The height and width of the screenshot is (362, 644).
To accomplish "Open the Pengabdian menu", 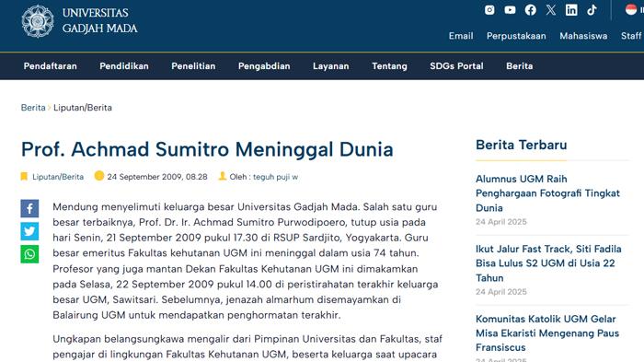I will click(264, 66).
